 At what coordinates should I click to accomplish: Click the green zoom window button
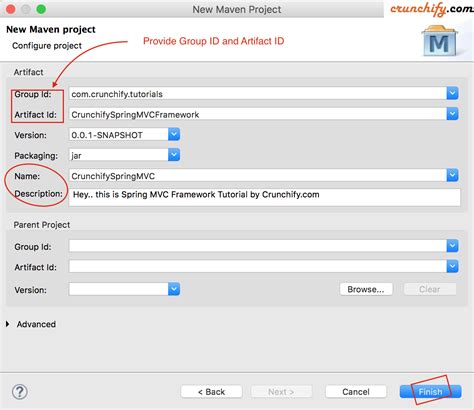click(x=41, y=9)
